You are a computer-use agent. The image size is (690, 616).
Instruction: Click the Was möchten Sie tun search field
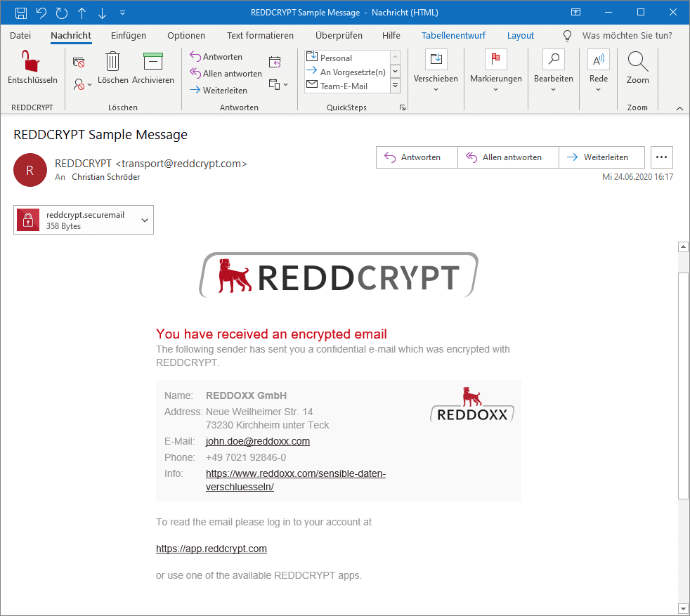pyautogui.click(x=627, y=36)
